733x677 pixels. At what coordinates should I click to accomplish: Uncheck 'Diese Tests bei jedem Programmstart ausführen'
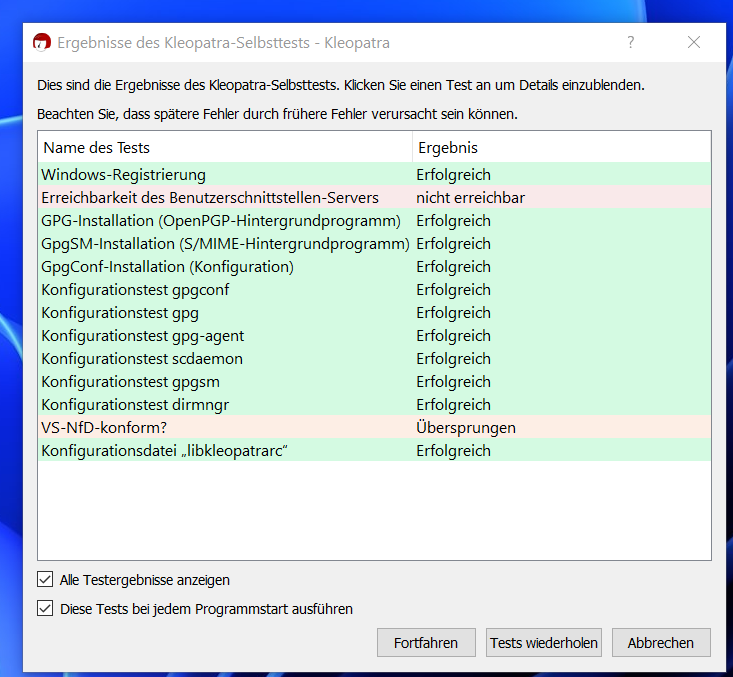(45, 609)
